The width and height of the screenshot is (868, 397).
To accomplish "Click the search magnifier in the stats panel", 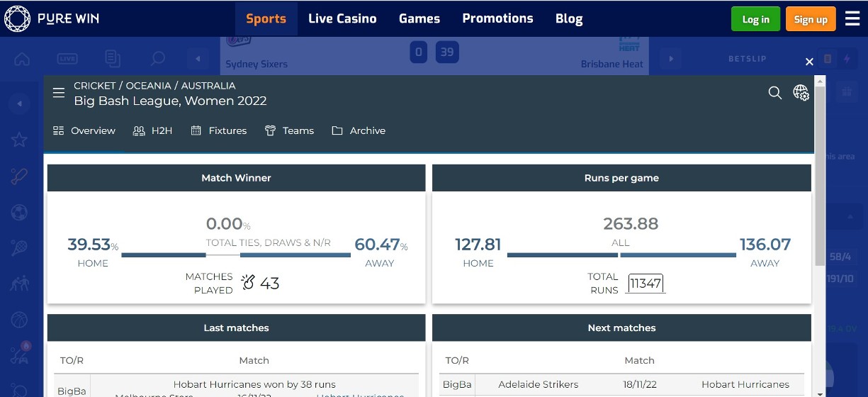I will click(x=775, y=93).
